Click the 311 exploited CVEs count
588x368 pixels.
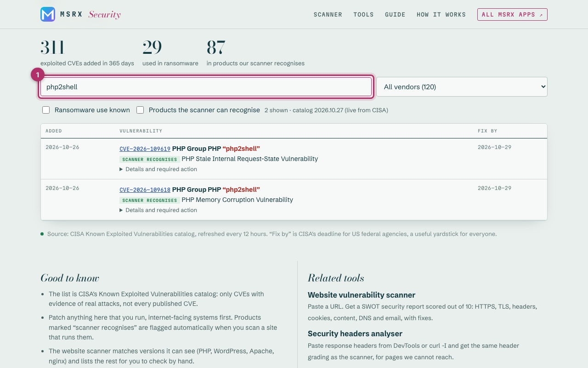point(53,47)
